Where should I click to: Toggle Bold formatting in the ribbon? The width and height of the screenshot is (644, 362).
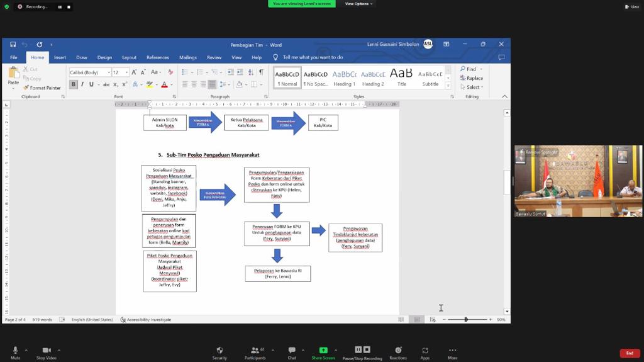pos(74,84)
